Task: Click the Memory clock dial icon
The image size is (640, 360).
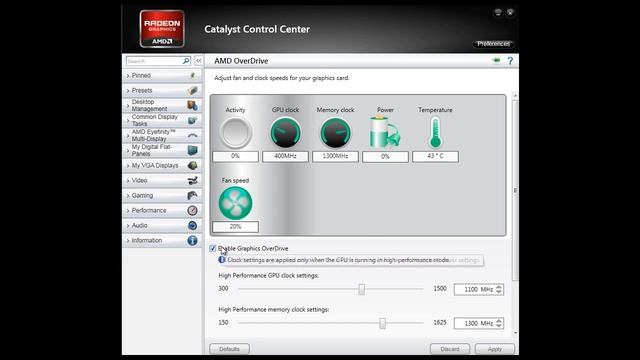Action: point(335,133)
